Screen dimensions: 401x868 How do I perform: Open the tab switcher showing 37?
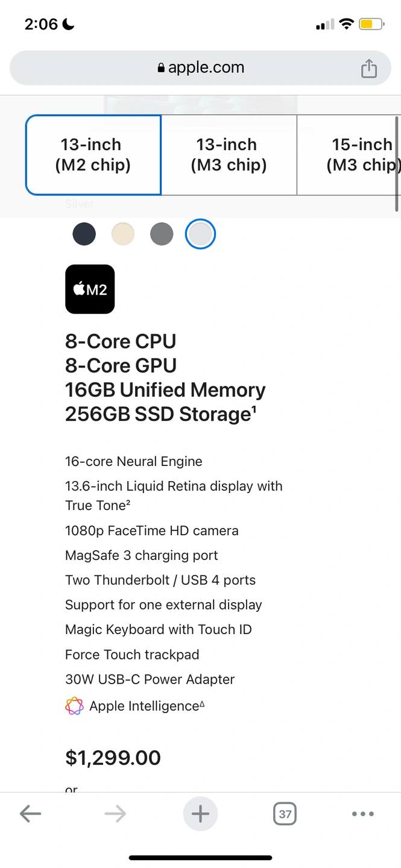285,814
